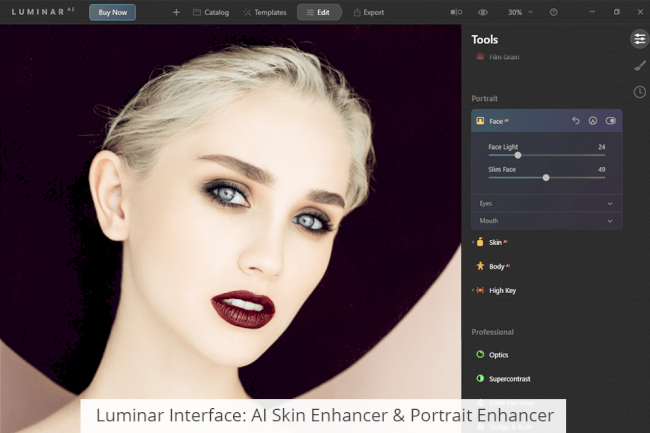This screenshot has width=650, height=433.
Task: Restore down the Luminar window
Action: (616, 12)
